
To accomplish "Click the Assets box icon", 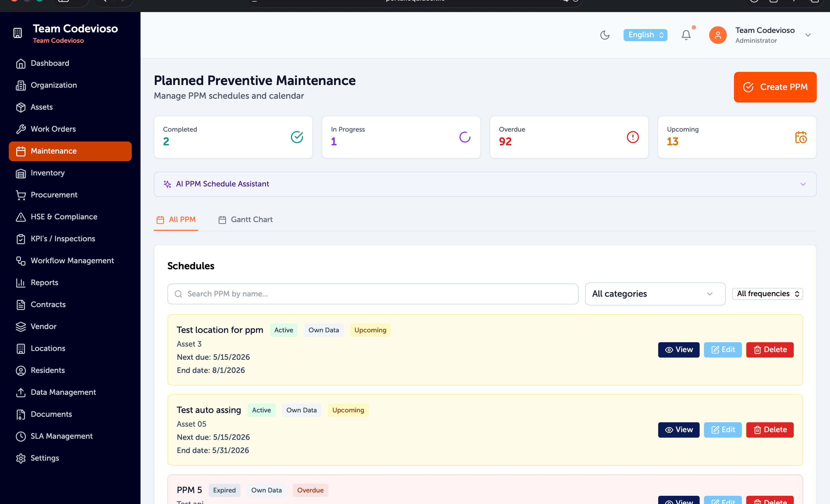I will 21,107.
